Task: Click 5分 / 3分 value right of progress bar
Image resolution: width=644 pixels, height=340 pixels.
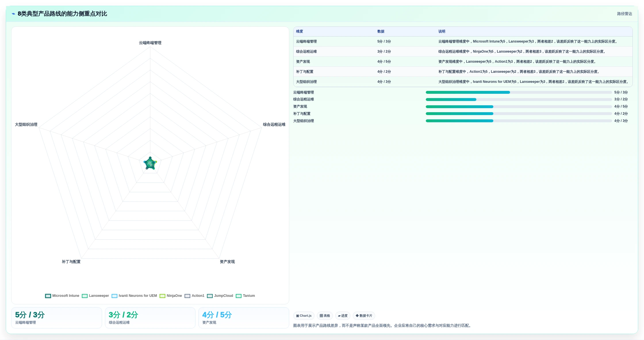Action: pyautogui.click(x=621, y=92)
